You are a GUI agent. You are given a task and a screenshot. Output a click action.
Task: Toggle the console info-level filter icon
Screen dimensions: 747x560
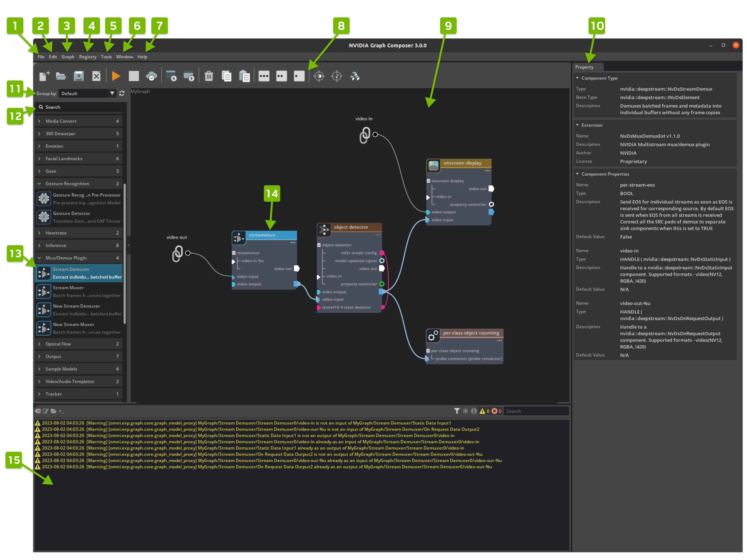pos(474,411)
